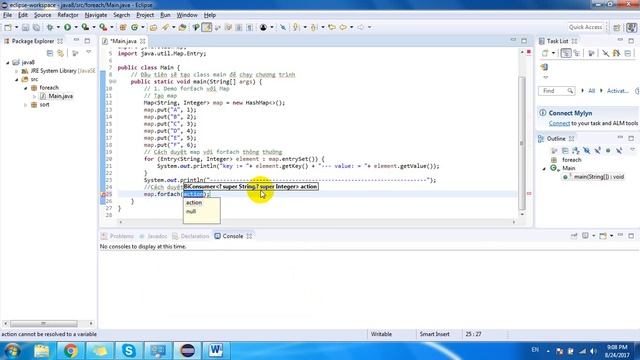Click the Coverage run icon
Viewport: 640px width, 360px height.
click(85, 27)
